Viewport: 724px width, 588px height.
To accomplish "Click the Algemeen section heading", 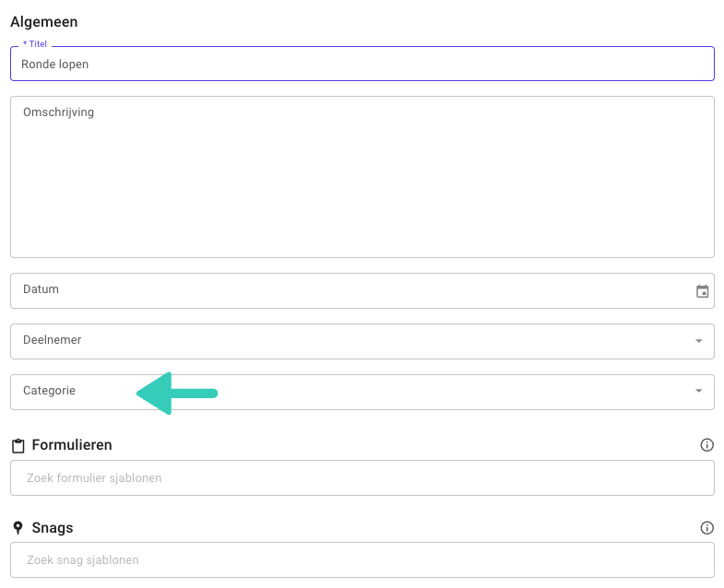I will point(44,21).
